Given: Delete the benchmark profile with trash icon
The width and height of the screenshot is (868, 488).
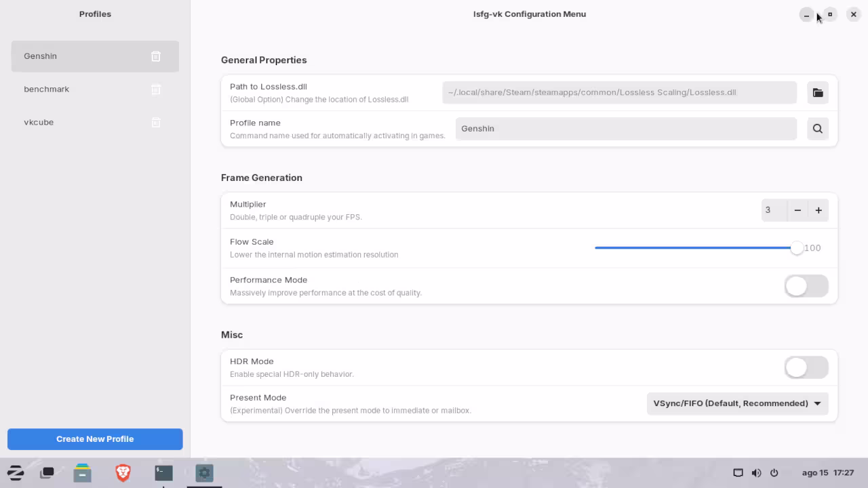Looking at the screenshot, I should pyautogui.click(x=156, y=89).
